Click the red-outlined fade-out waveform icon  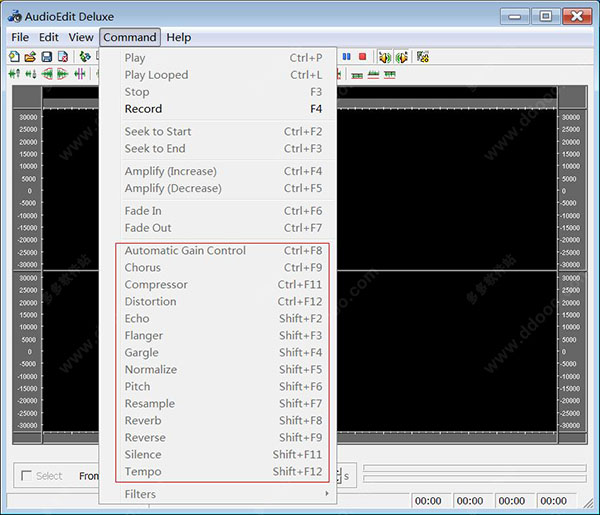[63, 73]
